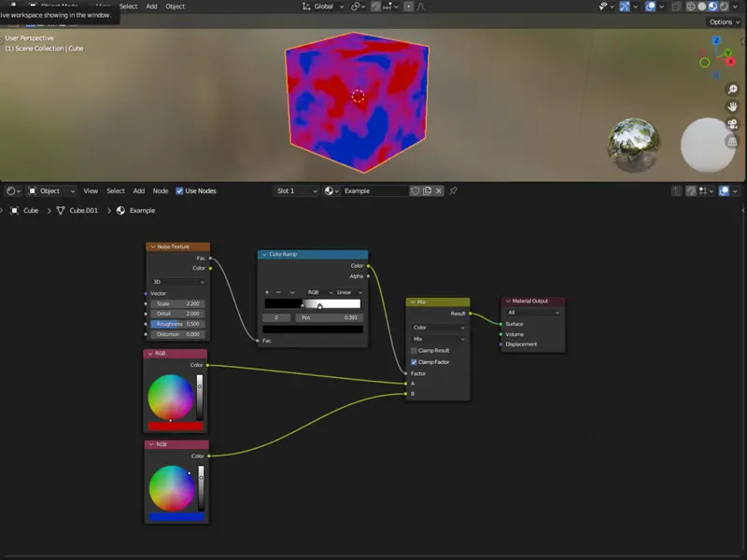Switch viewport to Rendered shading mode

[724, 7]
